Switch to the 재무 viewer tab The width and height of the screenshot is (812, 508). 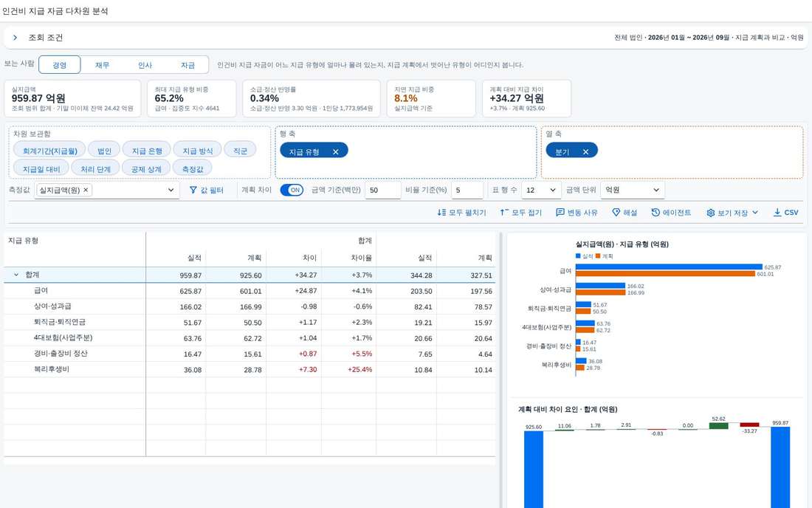point(102,65)
